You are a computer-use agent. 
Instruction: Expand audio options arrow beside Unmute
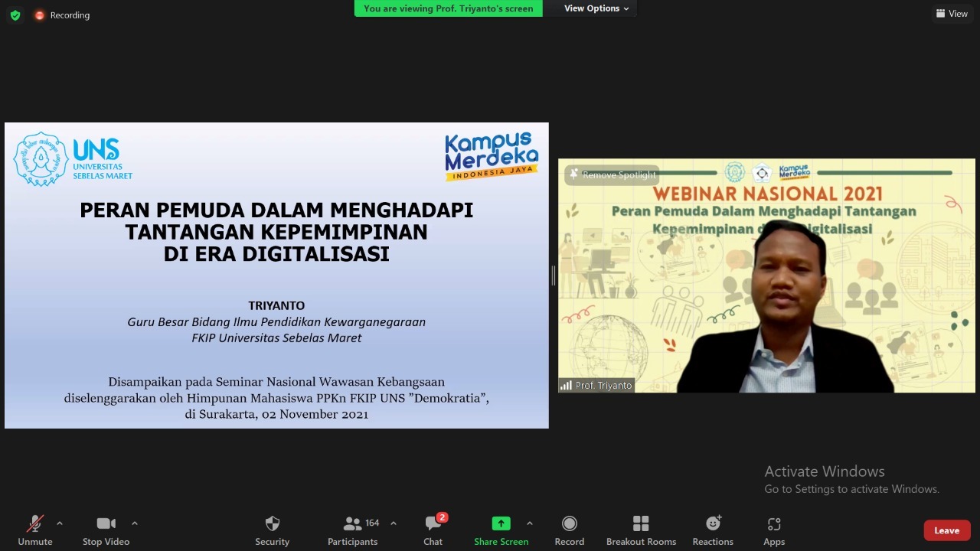click(60, 523)
